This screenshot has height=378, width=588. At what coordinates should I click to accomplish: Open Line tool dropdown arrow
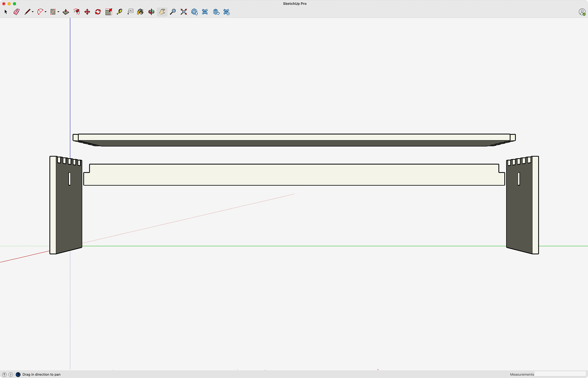[x=33, y=12]
